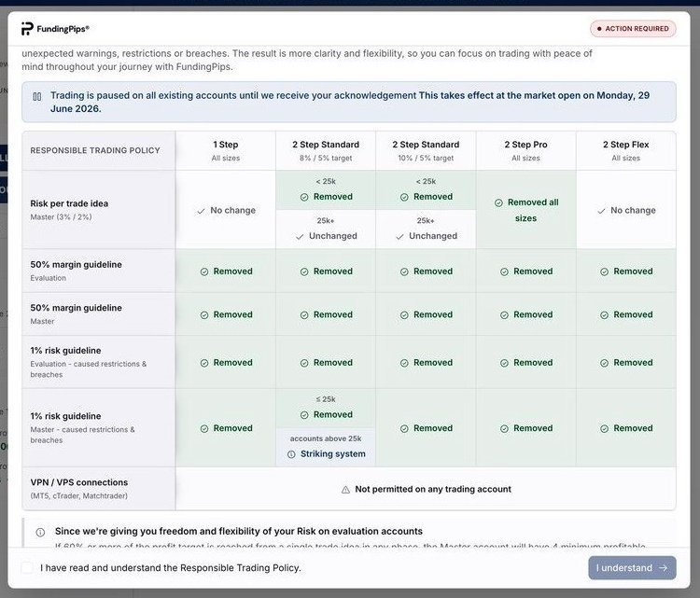Click the 2 Step Flex Removed icon, 1% risk Master row
The image size is (700, 598).
[x=604, y=429]
